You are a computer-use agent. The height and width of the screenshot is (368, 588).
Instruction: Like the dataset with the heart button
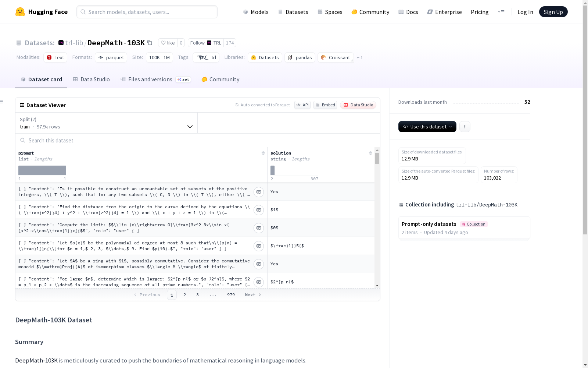168,43
